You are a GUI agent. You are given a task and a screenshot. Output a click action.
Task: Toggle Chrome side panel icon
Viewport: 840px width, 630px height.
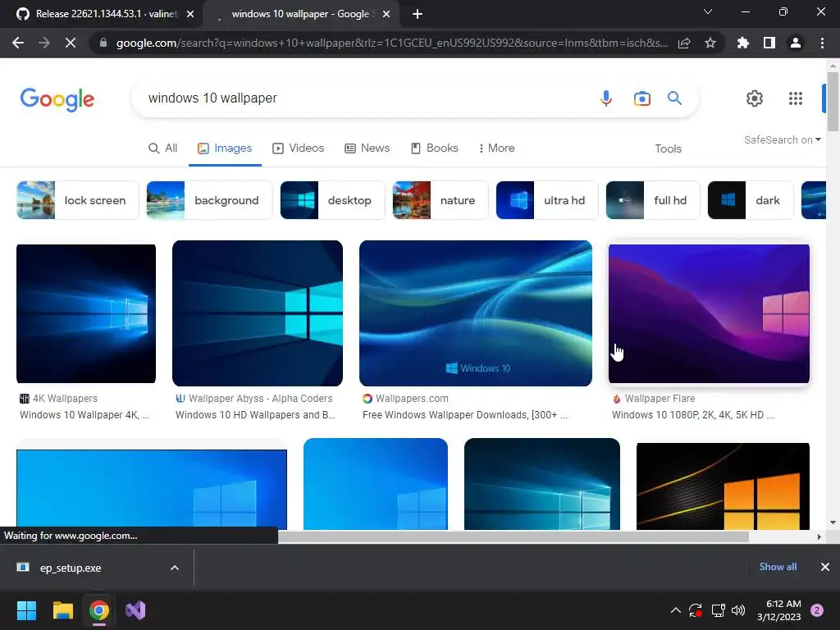click(x=769, y=43)
